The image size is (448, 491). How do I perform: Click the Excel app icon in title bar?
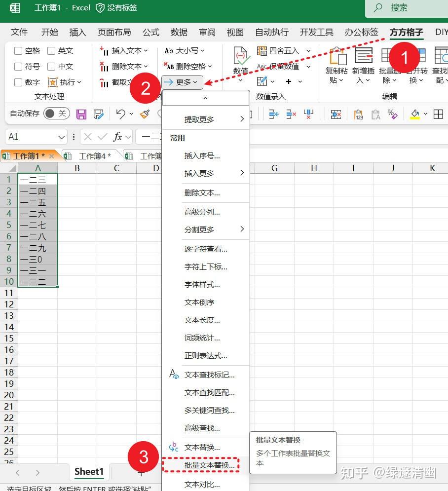click(14, 8)
